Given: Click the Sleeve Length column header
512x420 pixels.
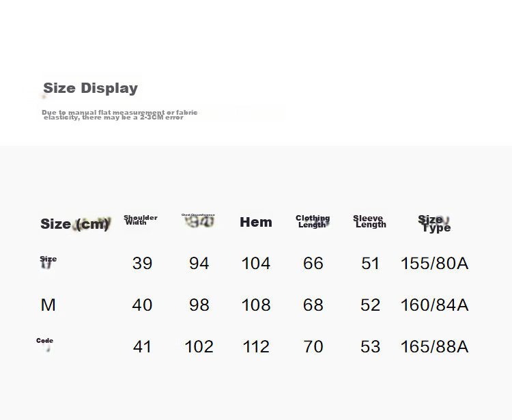Looking at the screenshot, I should tap(369, 221).
